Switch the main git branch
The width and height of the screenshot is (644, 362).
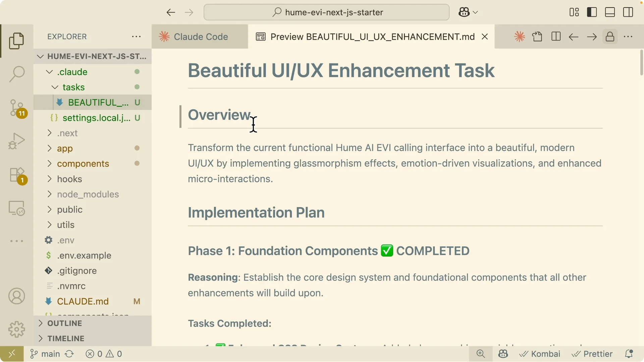coord(45,354)
